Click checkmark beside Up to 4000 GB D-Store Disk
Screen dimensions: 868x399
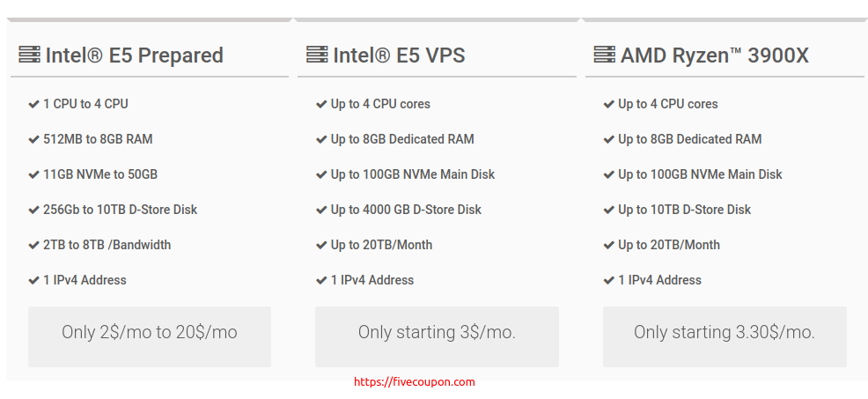point(321,210)
